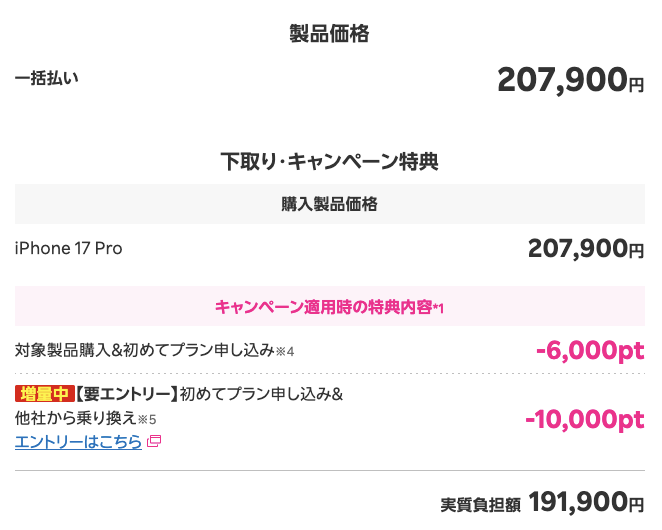Click the gray 購入製品価格 header bar
The height and width of the screenshot is (530, 662).
(330, 204)
